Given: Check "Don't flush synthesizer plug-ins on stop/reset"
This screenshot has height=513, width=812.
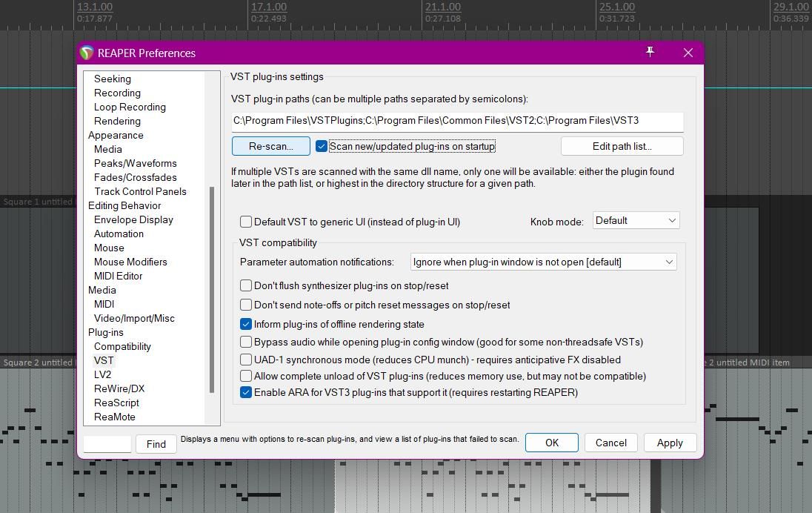Looking at the screenshot, I should (x=245, y=285).
